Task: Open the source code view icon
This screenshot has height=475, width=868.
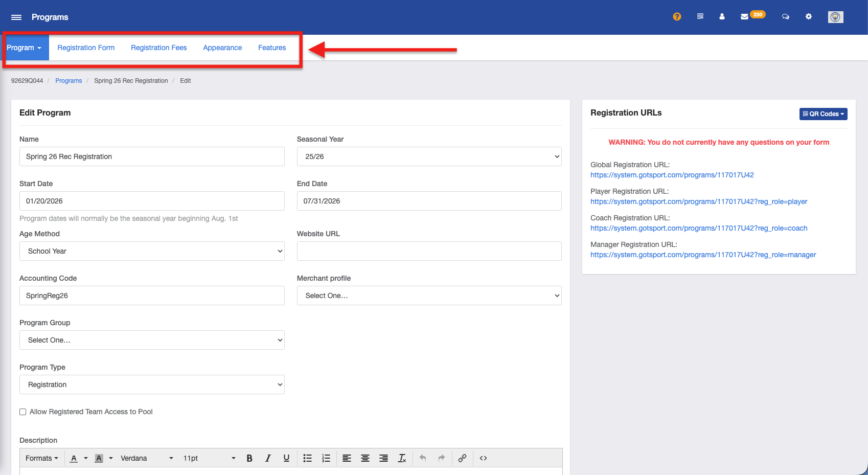Action: click(x=483, y=458)
